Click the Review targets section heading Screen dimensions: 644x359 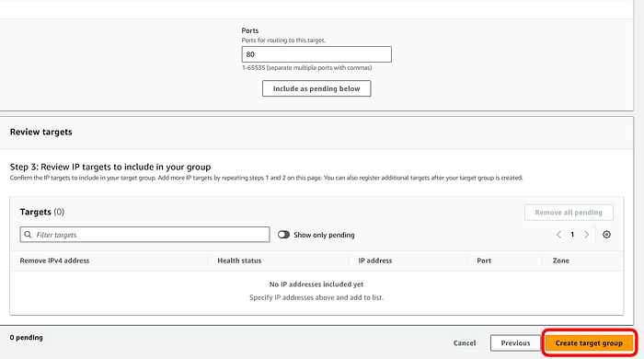click(41, 132)
